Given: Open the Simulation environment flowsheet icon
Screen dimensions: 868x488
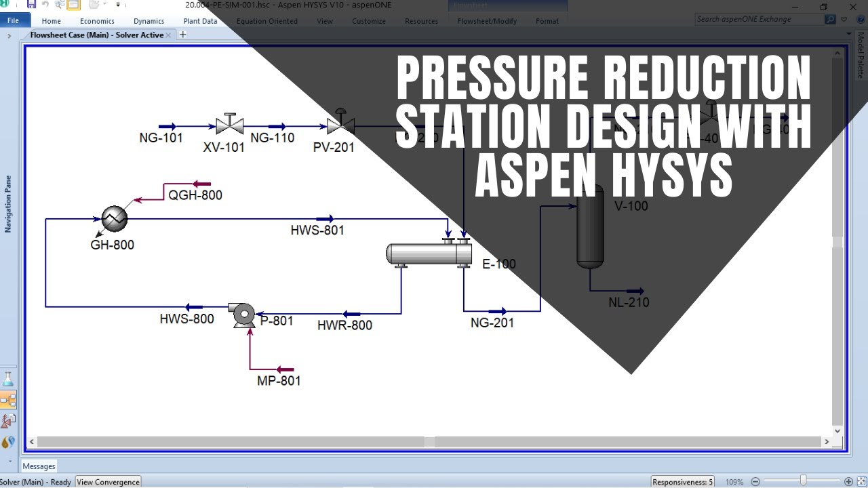Looking at the screenshot, I should click(x=8, y=400).
